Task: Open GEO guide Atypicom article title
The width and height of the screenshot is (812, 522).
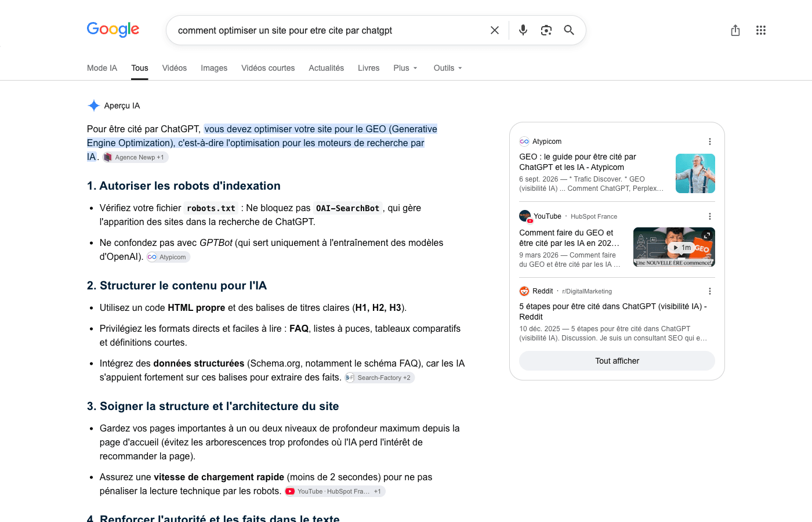Action: pos(578,162)
